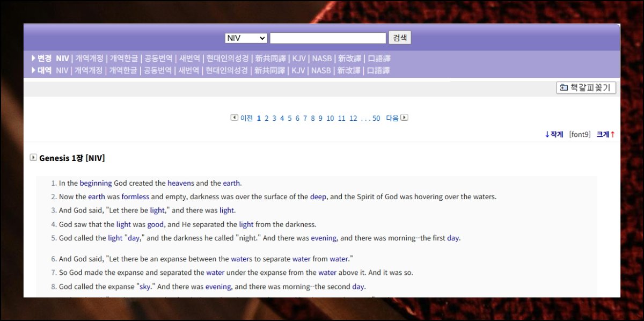Click the 'day' link in verse 8
Image resolution: width=644 pixels, height=321 pixels.
coord(358,287)
